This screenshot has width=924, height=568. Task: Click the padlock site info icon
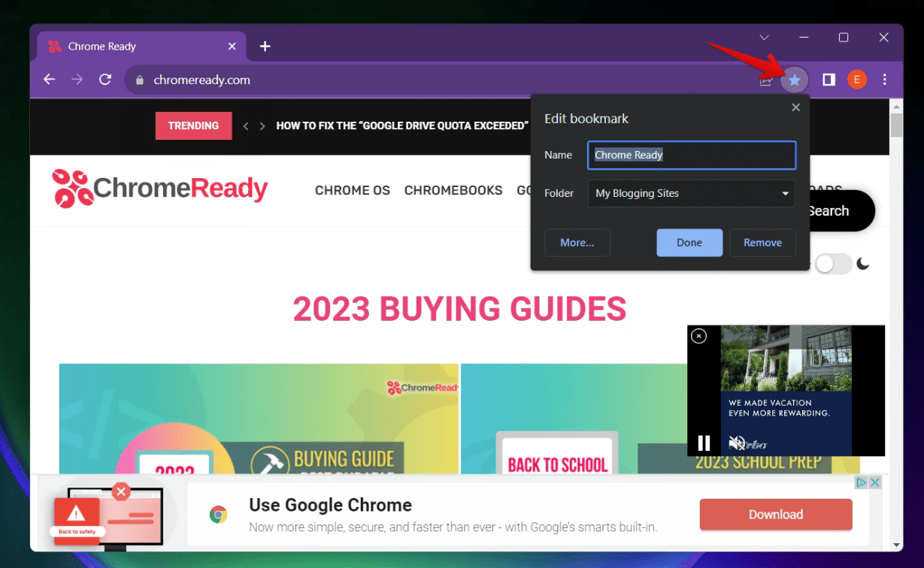tap(139, 80)
